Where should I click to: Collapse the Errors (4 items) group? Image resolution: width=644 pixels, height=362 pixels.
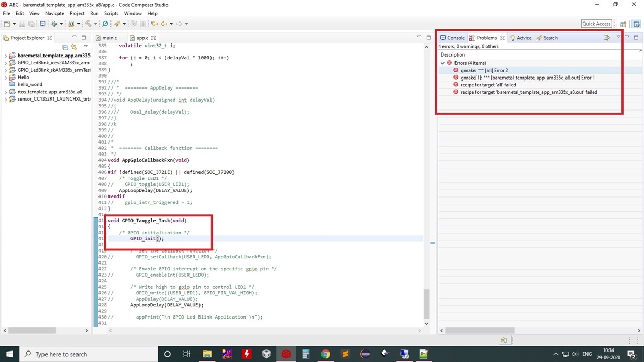click(x=443, y=63)
